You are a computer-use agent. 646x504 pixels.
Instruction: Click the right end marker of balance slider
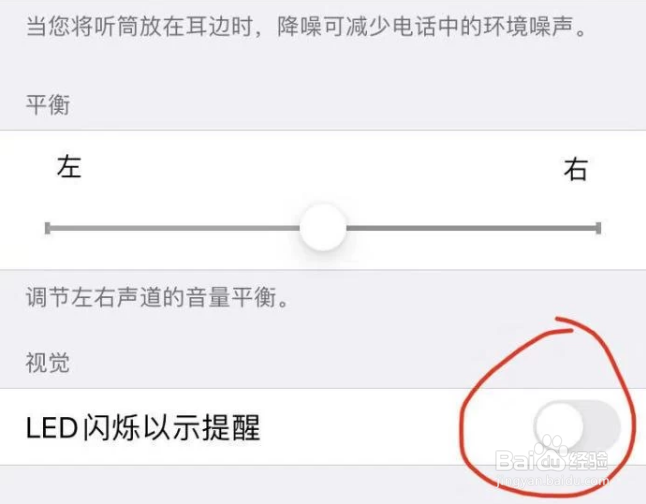pyautogui.click(x=598, y=228)
